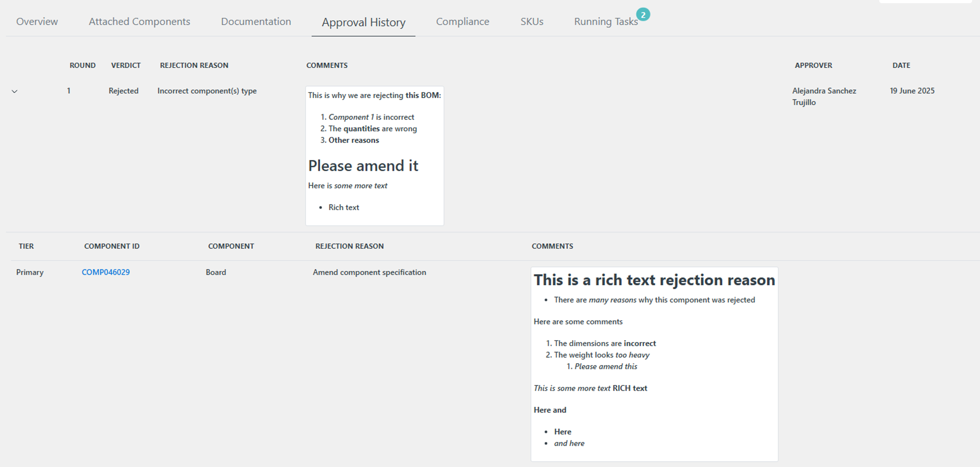
Task: Open component COMP046029
Action: 106,272
